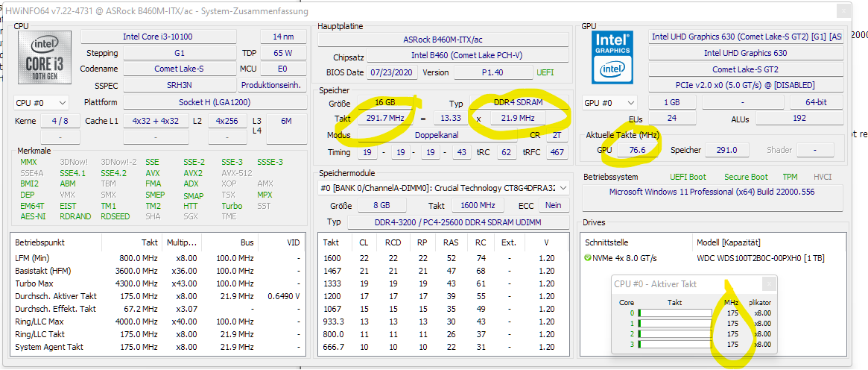The image size is (868, 370).
Task: Click the System Agent Takt row
Action: pos(158,348)
